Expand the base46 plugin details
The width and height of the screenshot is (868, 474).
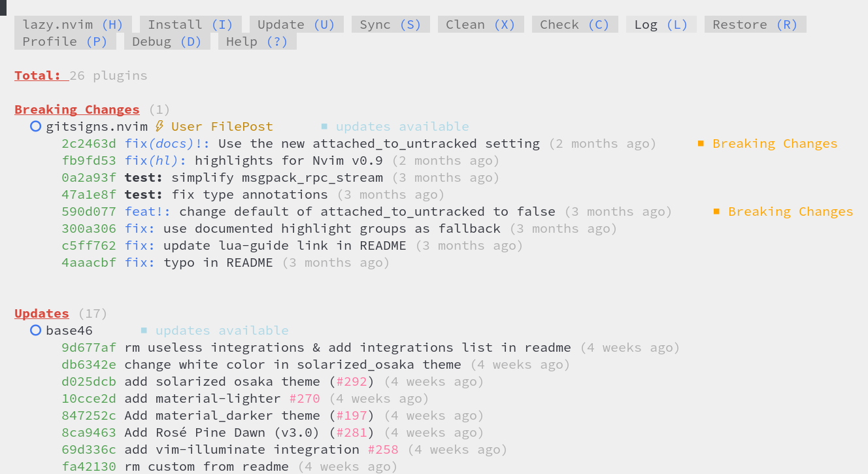[x=69, y=331]
